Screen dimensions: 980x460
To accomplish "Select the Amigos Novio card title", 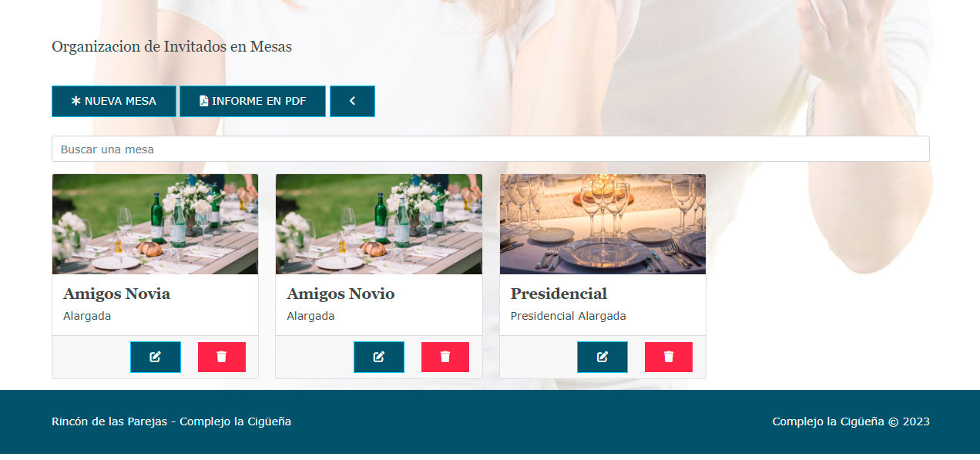I will coord(341,294).
